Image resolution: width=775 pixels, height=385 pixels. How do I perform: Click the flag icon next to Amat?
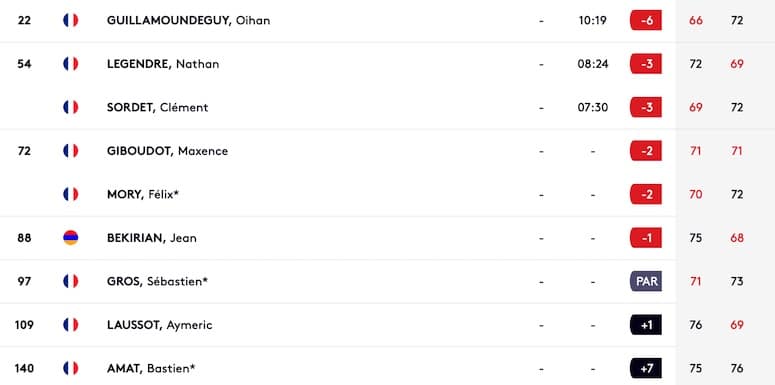tap(71, 368)
